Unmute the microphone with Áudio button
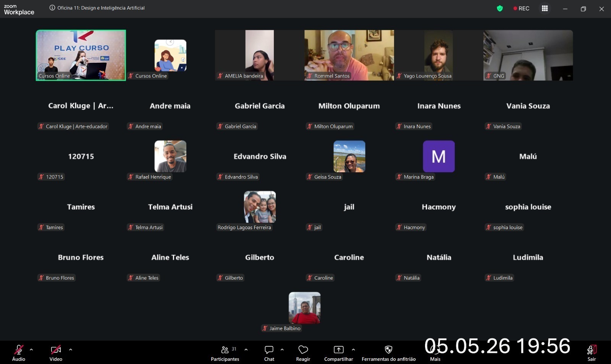The height and width of the screenshot is (364, 611). click(18, 353)
